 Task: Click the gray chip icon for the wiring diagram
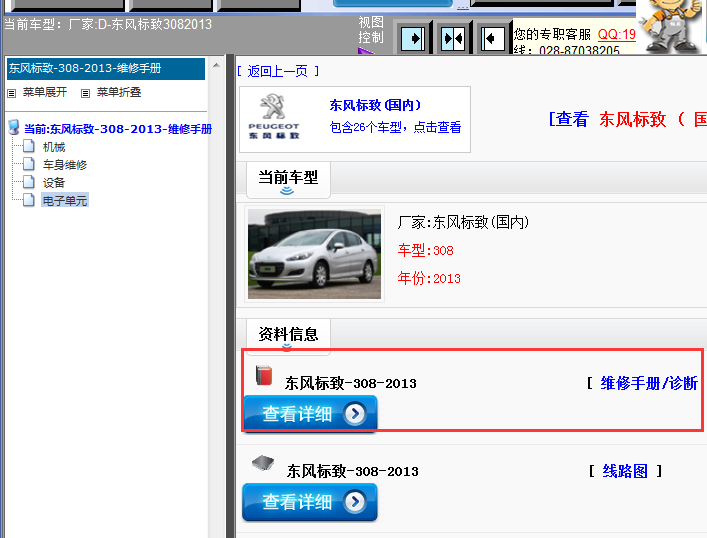tap(263, 463)
